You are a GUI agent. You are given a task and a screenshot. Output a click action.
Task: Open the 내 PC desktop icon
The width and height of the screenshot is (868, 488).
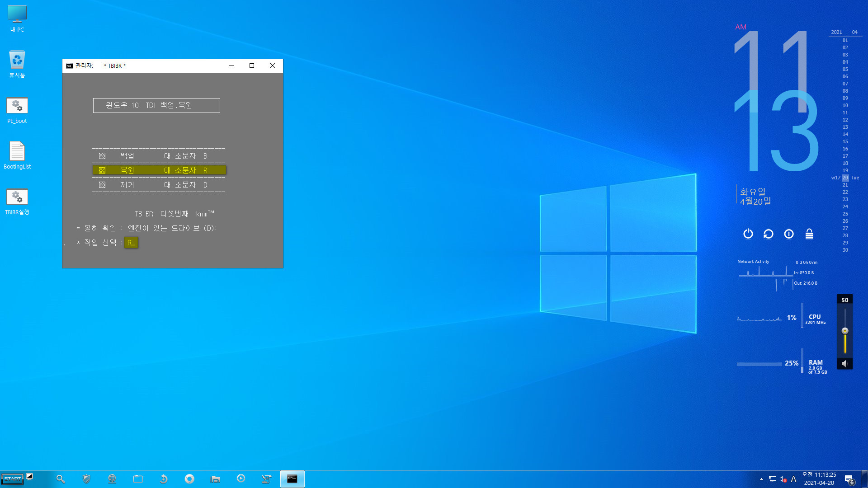tap(17, 19)
